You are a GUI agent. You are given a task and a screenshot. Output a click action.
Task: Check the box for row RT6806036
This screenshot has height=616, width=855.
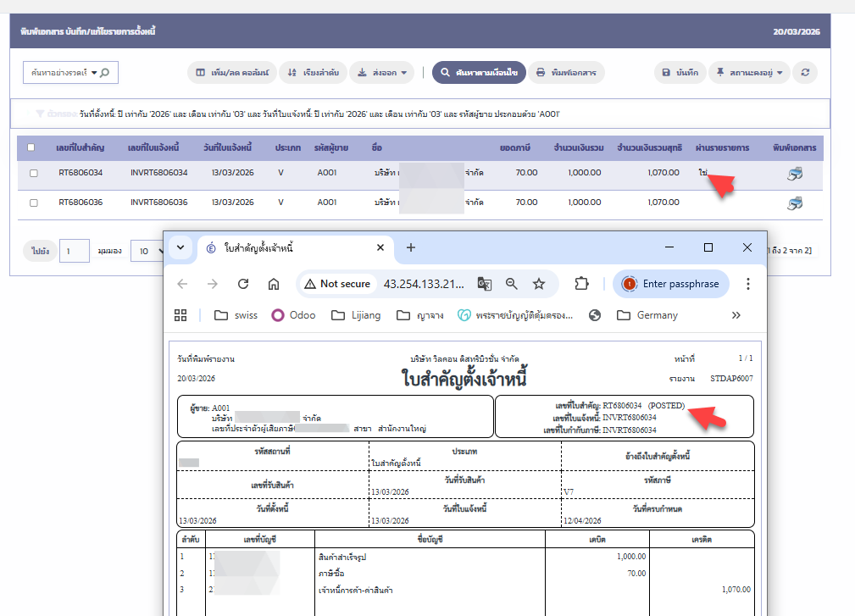pyautogui.click(x=34, y=203)
